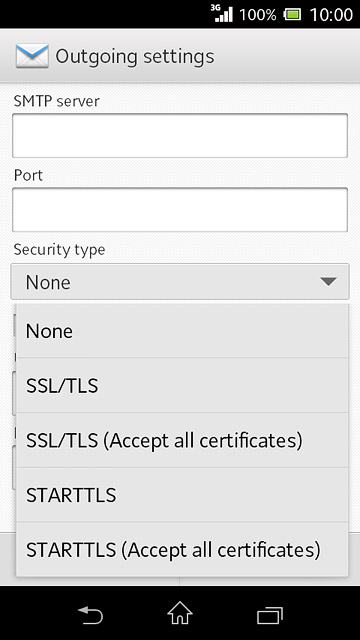Tap the Security type label
Screen dimensions: 360x640
pos(59,250)
